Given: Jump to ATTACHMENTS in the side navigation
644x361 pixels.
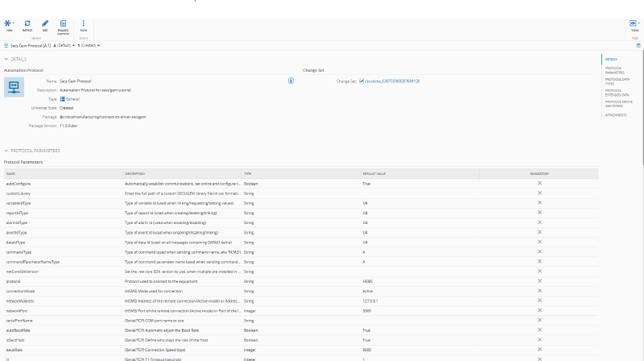Looking at the screenshot, I should [x=616, y=115].
